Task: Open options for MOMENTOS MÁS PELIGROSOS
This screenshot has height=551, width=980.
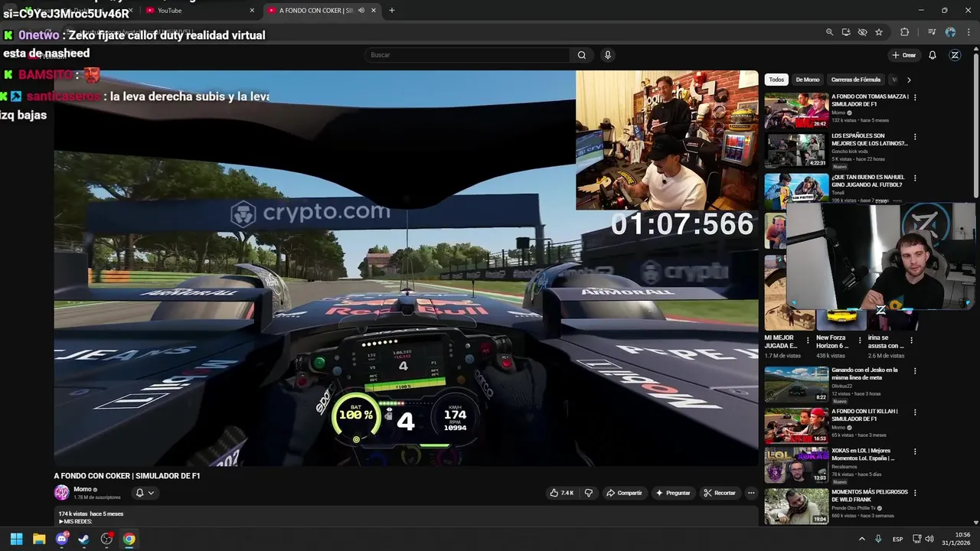Action: [x=915, y=494]
